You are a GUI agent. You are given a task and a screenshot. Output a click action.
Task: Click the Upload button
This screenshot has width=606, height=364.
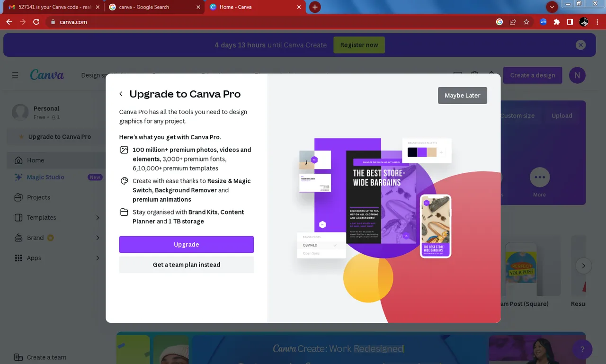[x=562, y=116]
